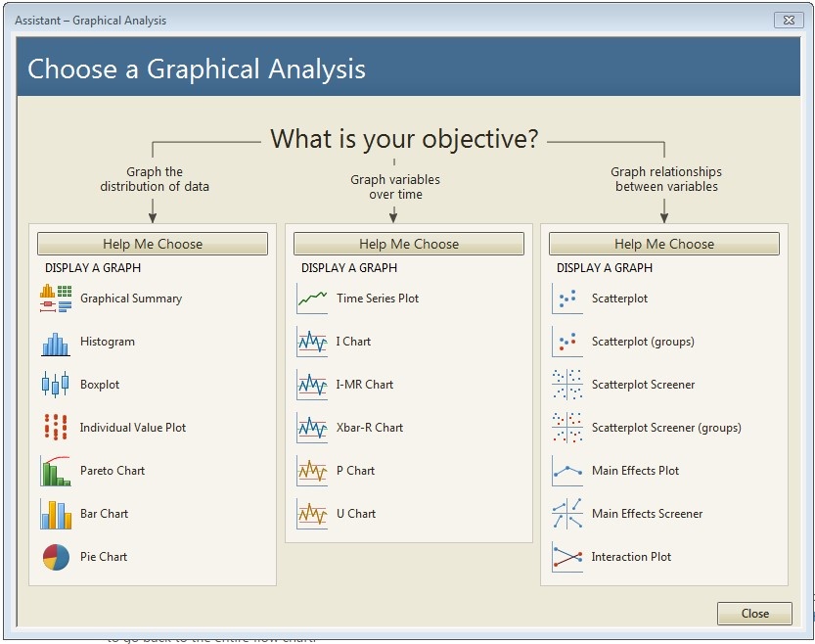This screenshot has width=815, height=644.
Task: Click Help Me Choose under distribution of data
Action: (153, 244)
